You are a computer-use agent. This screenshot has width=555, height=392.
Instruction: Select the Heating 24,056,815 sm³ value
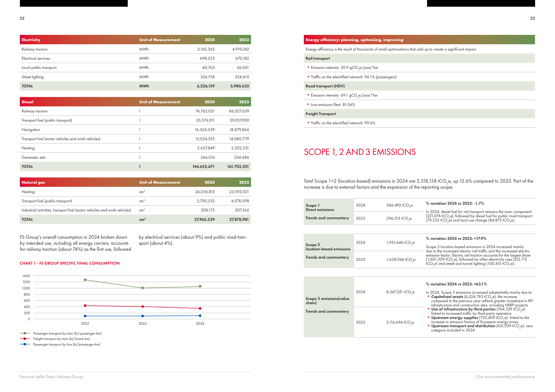[205, 192]
